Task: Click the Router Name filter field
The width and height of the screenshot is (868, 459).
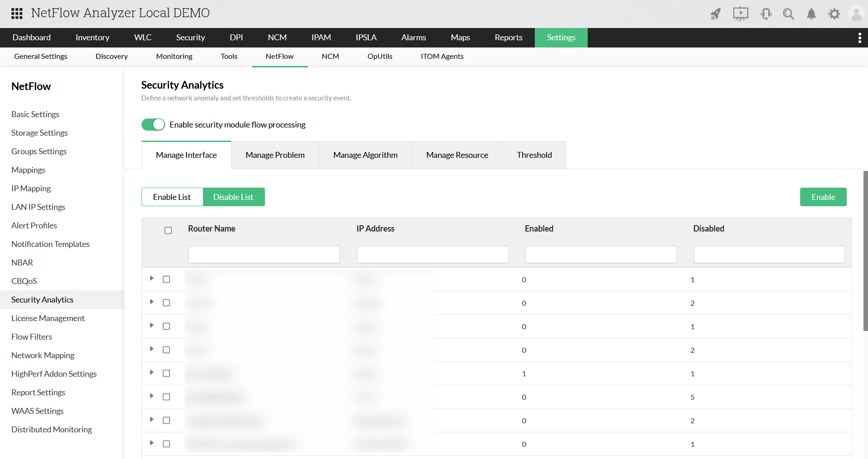Action: click(264, 254)
